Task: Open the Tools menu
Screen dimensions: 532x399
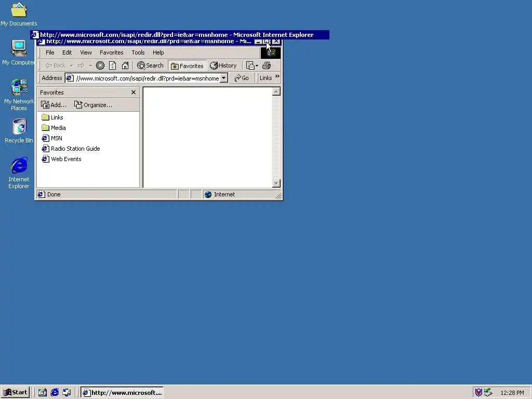Action: [x=138, y=52]
